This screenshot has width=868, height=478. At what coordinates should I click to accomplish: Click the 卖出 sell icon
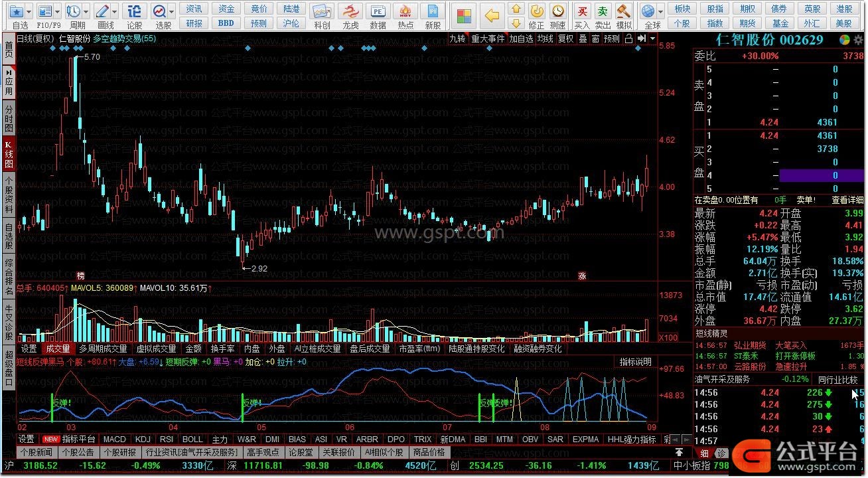click(603, 11)
